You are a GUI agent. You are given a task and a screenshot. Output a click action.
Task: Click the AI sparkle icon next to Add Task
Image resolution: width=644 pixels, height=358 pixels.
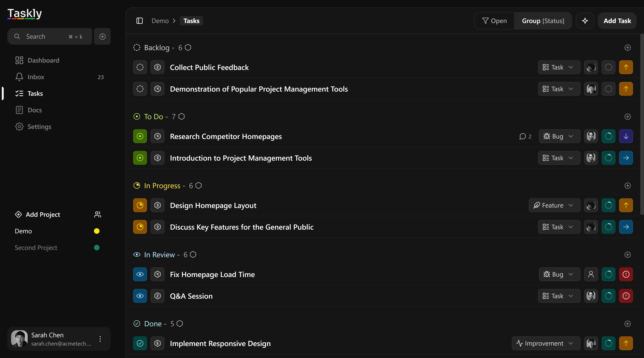[585, 21]
